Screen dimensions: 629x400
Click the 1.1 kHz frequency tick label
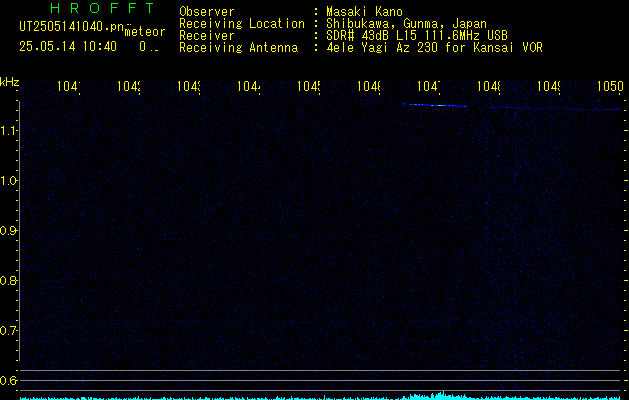pos(8,130)
